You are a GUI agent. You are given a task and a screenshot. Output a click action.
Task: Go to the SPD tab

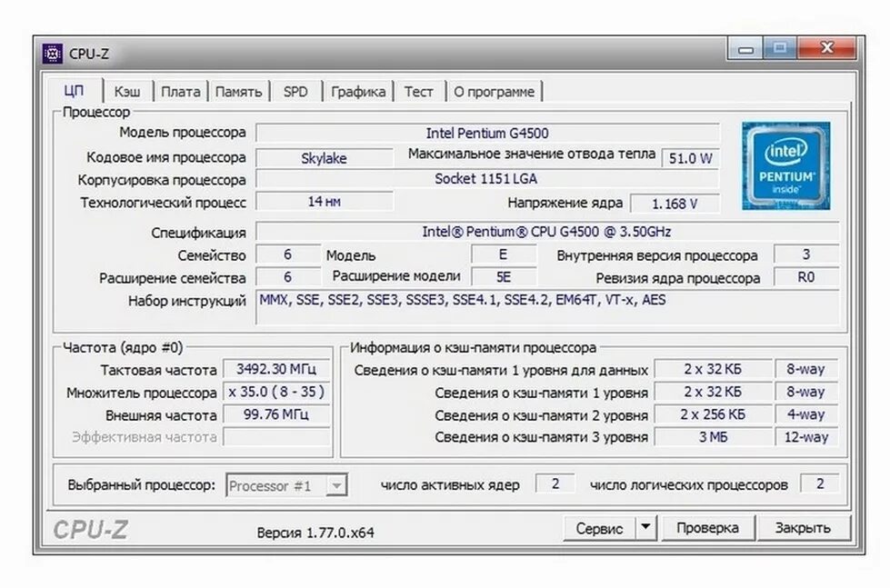pos(295,92)
